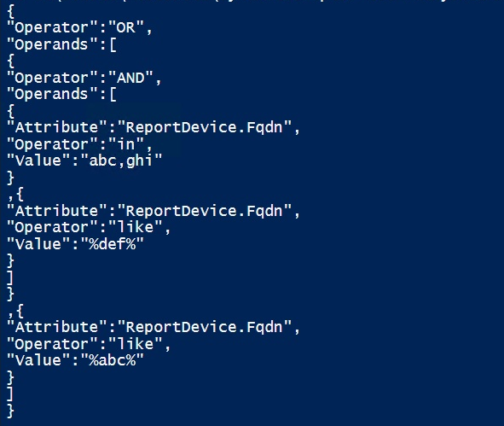Click the opening bracket after the first "Operands"
Viewport: 504px width, 426px height.
point(113,44)
